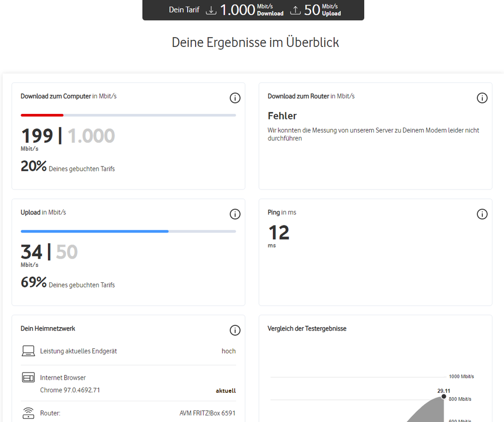
Task: Click the red download progress bar
Action: click(x=42, y=115)
